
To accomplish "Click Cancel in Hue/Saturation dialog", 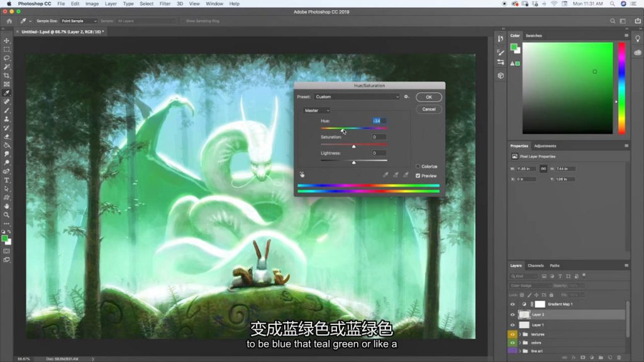I will (429, 109).
